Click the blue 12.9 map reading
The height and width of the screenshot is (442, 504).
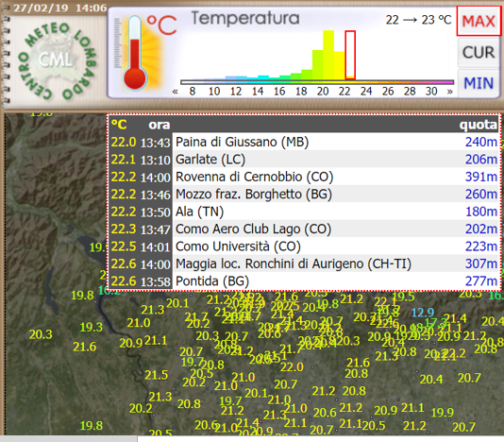pos(423,313)
